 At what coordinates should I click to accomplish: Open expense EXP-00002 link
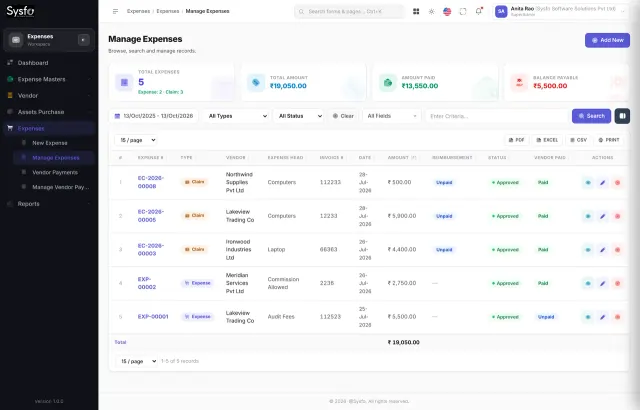click(147, 283)
